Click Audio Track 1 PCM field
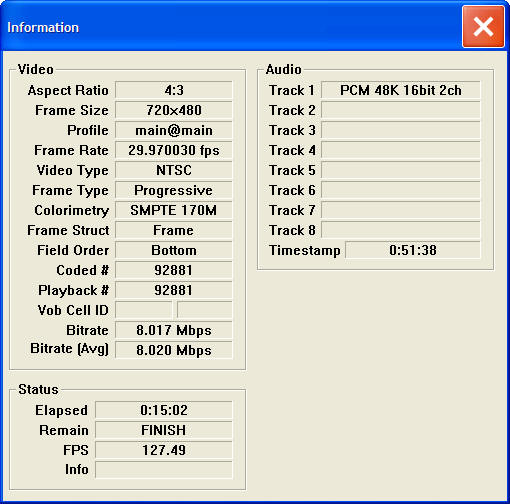The height and width of the screenshot is (504, 510). point(401,90)
